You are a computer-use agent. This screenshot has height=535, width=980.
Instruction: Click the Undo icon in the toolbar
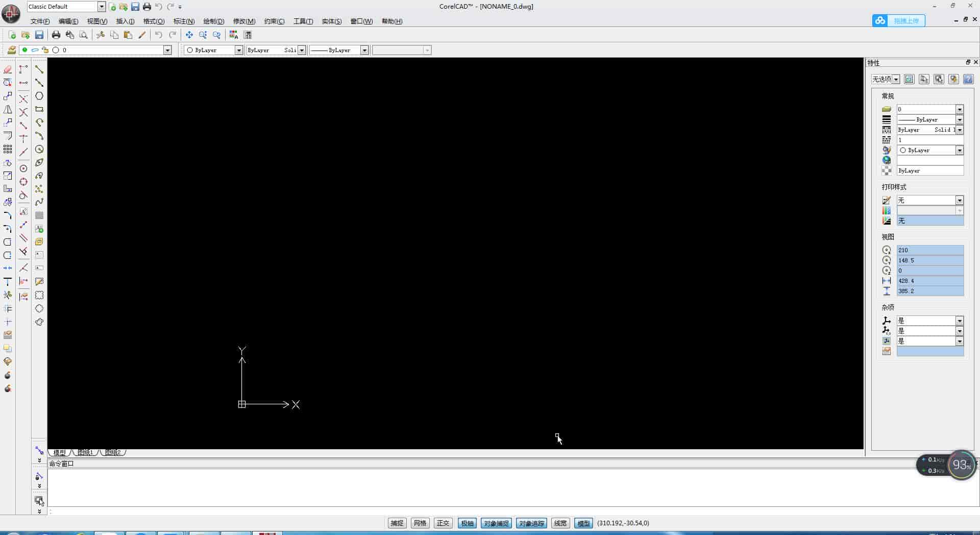point(159,35)
